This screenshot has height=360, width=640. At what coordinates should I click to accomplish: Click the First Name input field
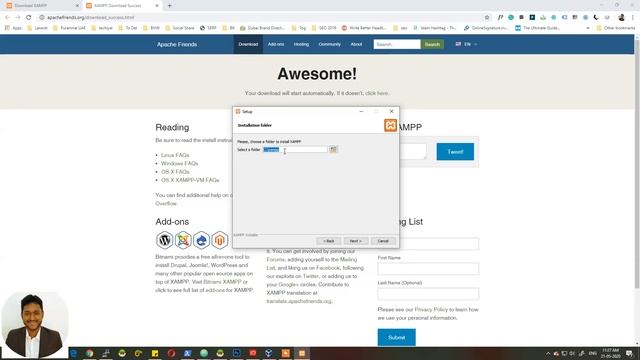(x=428, y=269)
